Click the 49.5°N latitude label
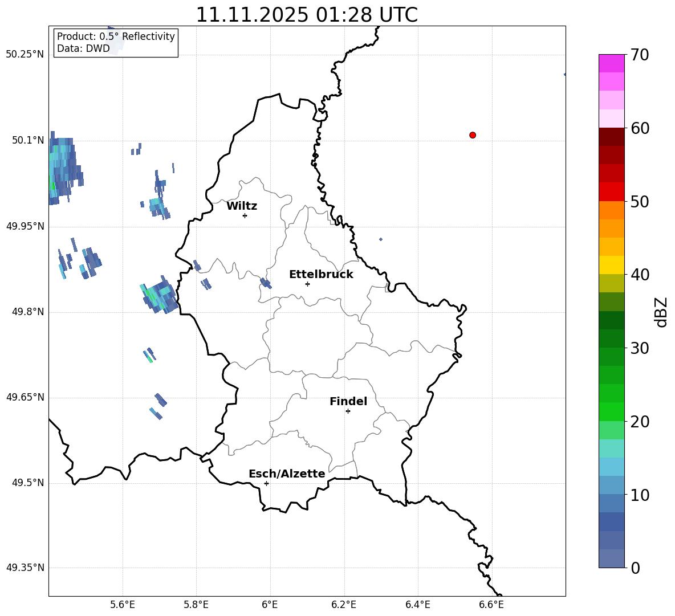Screen dimensions: 675x616 tap(28, 483)
